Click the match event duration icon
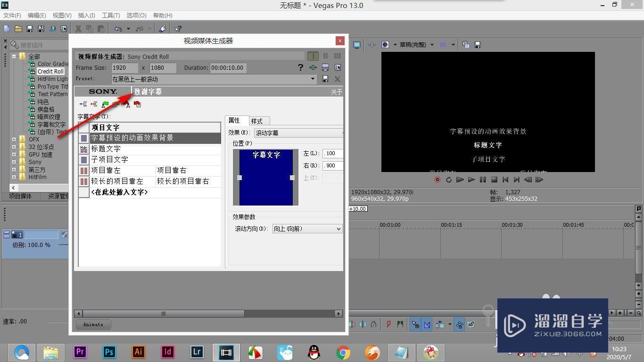This screenshot has height=362, width=644. coord(325,67)
